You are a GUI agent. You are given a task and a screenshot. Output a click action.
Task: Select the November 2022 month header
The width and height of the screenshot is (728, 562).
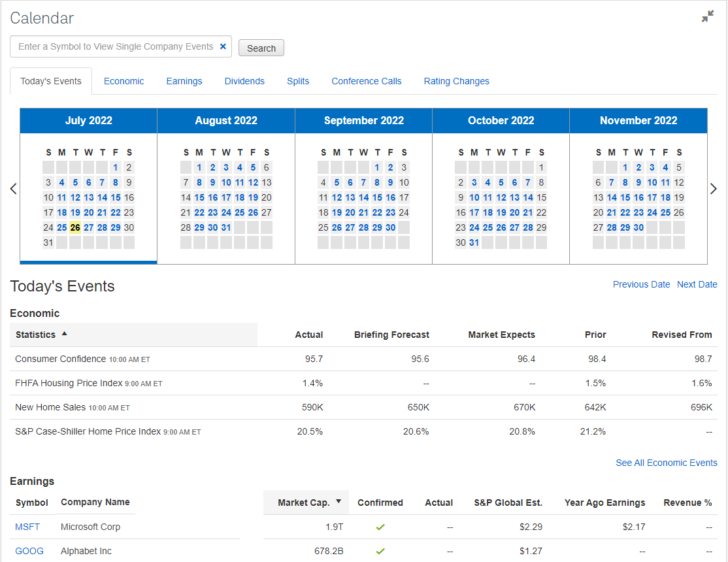click(638, 121)
